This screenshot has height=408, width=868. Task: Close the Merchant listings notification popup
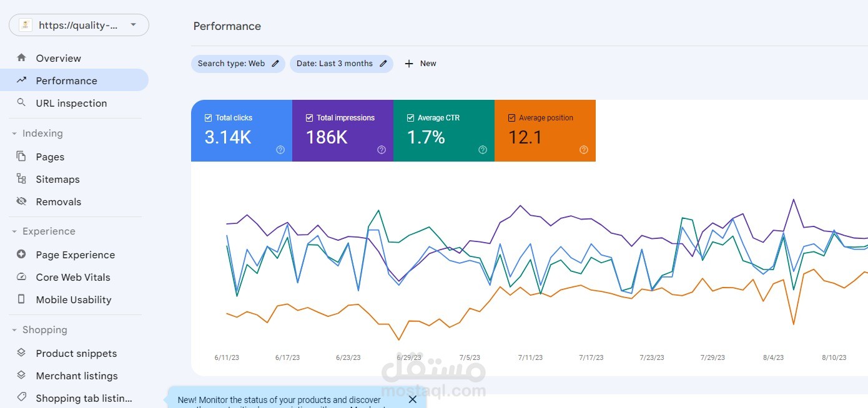tap(412, 399)
